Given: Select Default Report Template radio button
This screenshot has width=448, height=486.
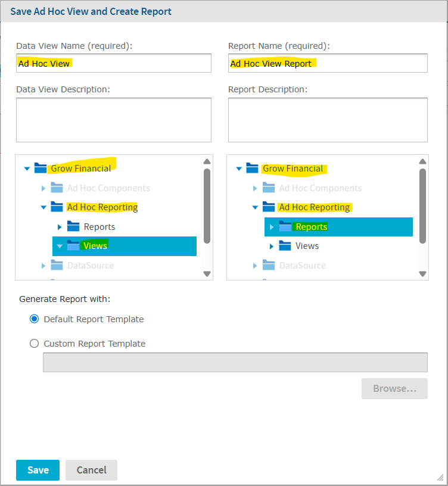Looking at the screenshot, I should tap(34, 319).
